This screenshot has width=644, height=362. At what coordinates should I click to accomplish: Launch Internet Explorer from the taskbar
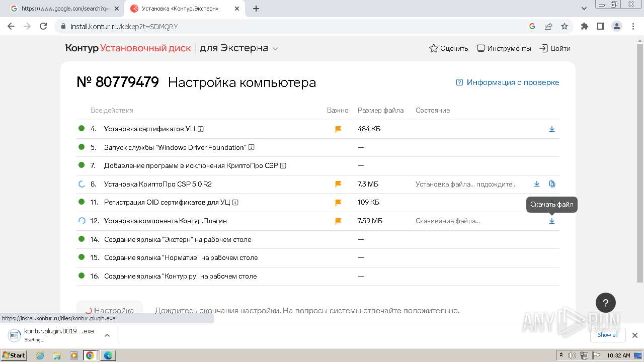(40, 355)
